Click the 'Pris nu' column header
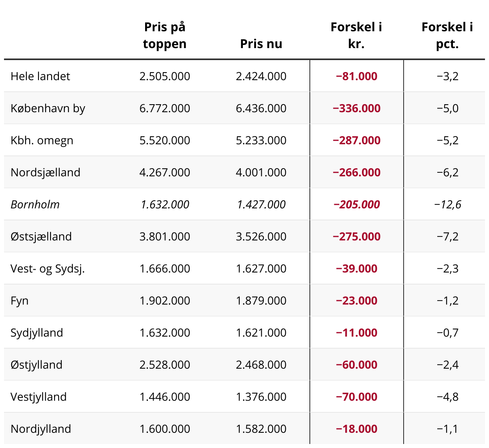This screenshot has height=448, width=489. coord(261,44)
